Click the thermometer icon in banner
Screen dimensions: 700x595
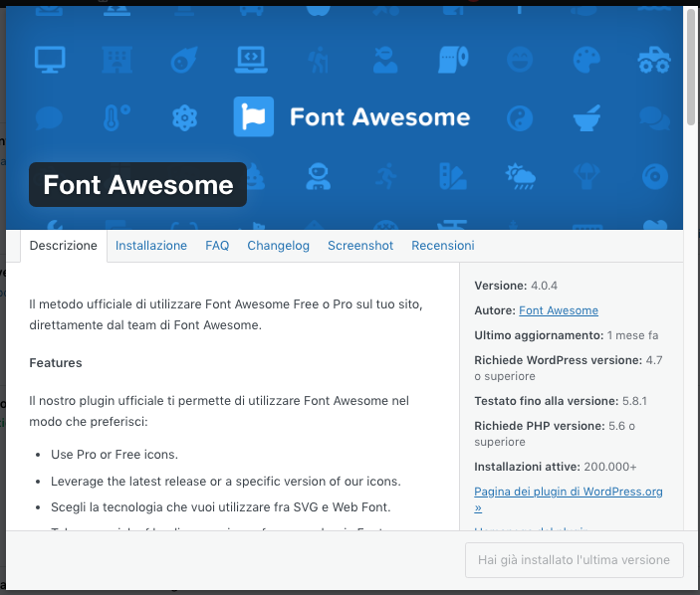117,117
